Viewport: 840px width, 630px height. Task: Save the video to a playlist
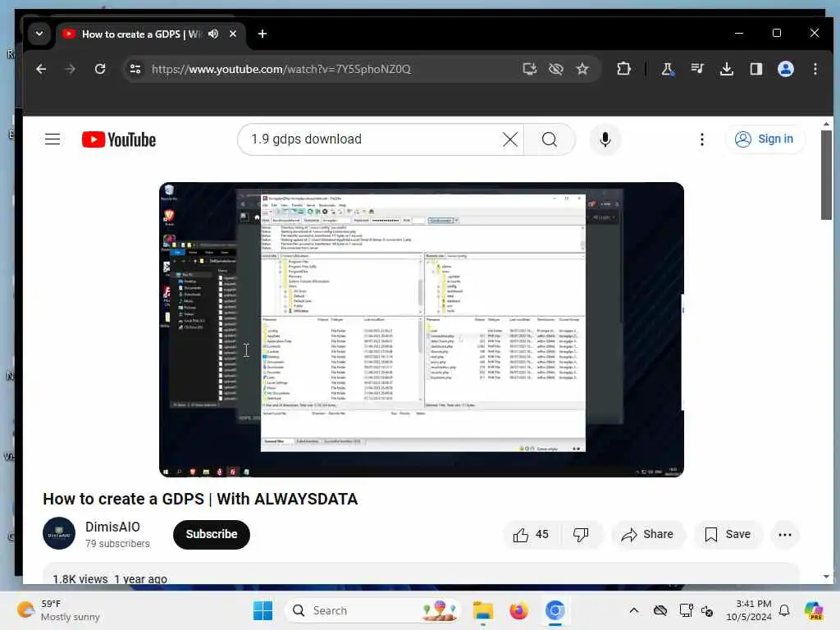pyautogui.click(x=728, y=534)
